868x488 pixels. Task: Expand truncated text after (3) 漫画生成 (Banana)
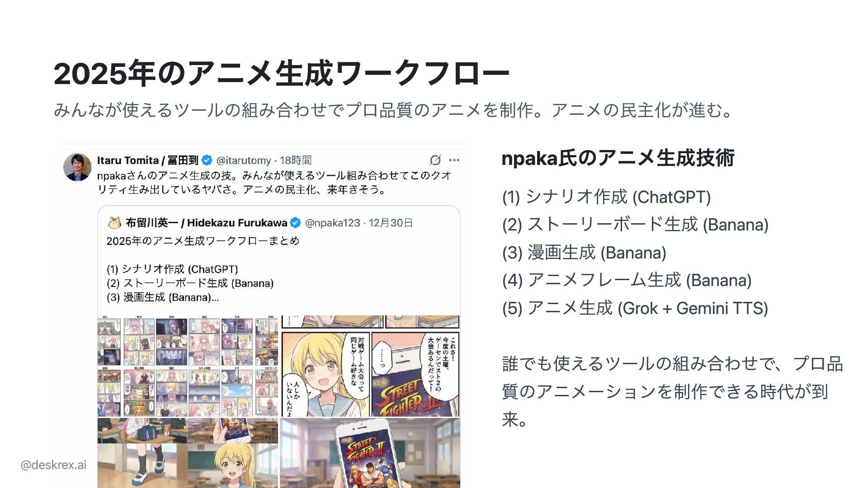click(x=215, y=298)
